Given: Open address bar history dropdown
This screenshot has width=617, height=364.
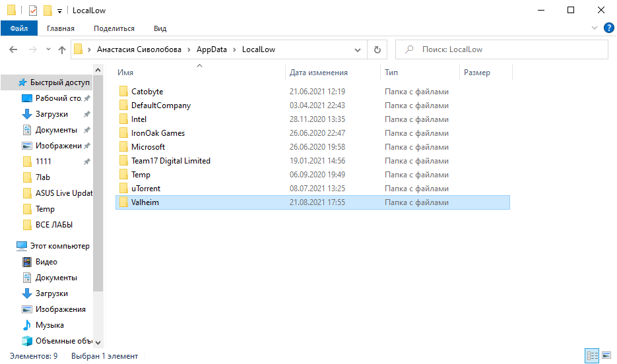Looking at the screenshot, I should tap(358, 49).
